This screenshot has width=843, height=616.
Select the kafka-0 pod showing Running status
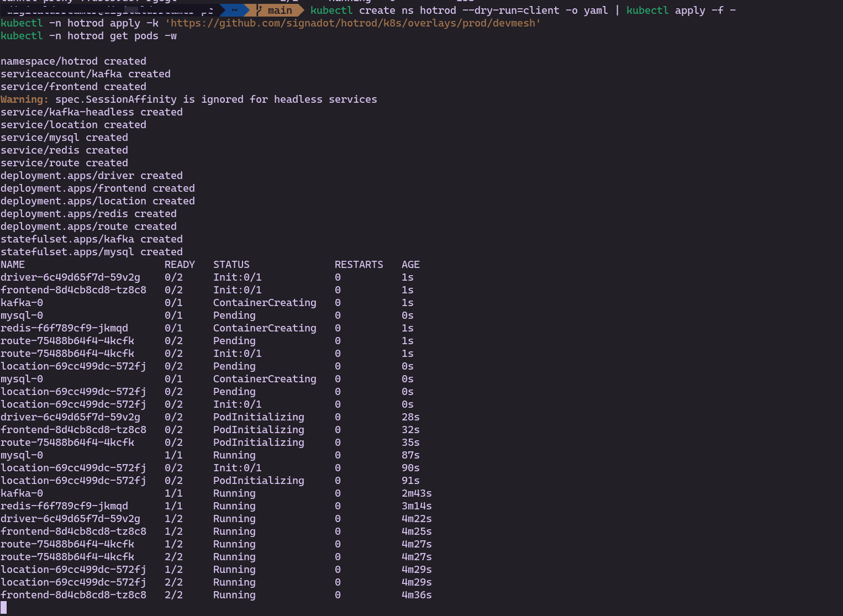[22, 493]
